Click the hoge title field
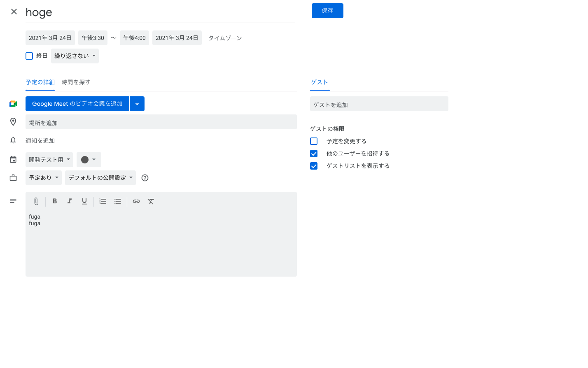 click(160, 13)
